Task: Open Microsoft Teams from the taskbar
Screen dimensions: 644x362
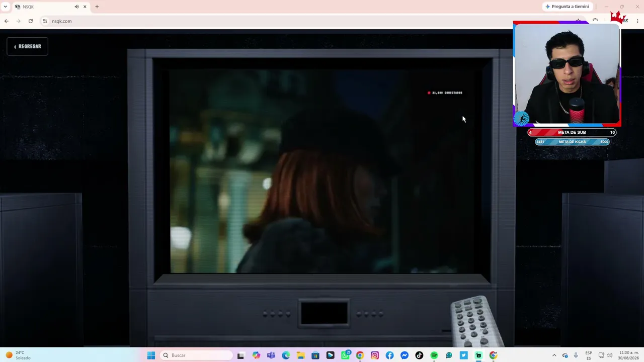Action: coord(271,355)
